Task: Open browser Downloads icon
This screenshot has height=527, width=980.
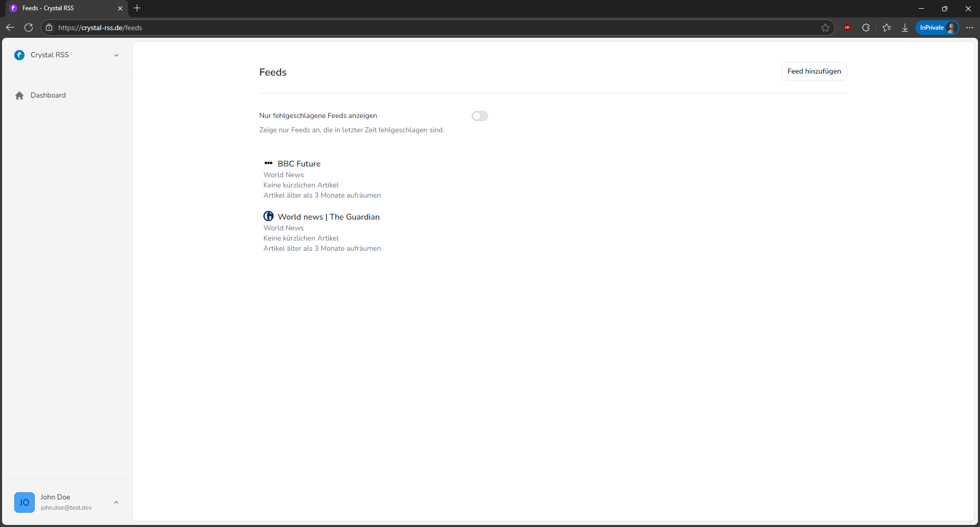Action: (x=905, y=28)
